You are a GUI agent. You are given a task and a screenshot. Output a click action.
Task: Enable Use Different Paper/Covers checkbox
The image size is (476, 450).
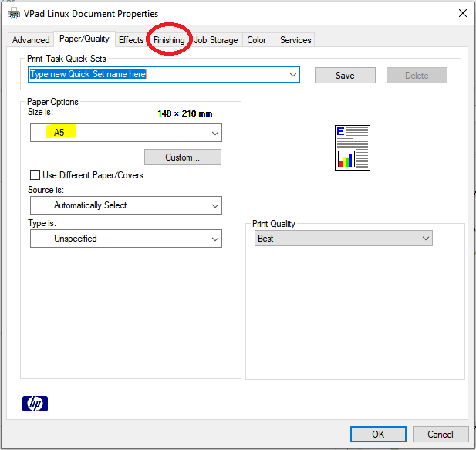(x=35, y=175)
